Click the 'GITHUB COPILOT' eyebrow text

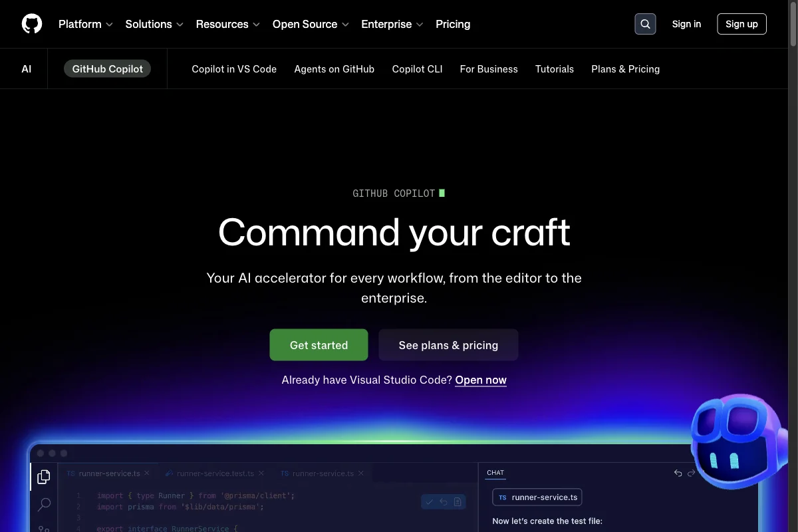pos(394,194)
